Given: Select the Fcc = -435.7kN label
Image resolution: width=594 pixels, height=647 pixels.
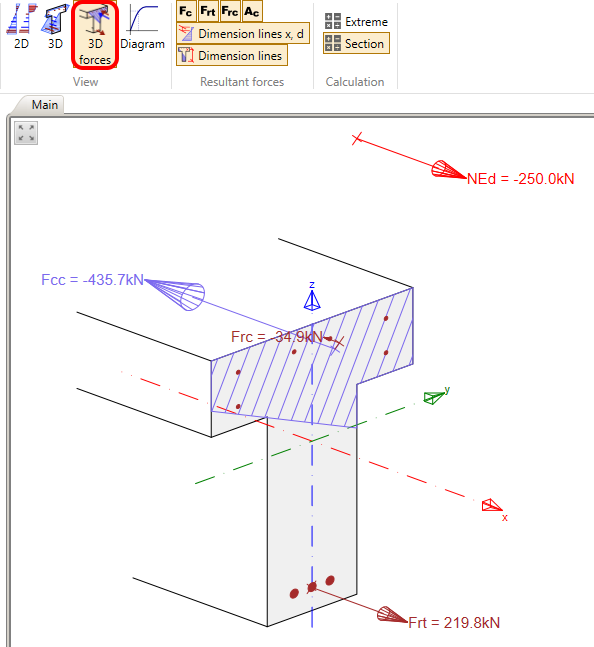Looking at the screenshot, I should pos(92,280).
